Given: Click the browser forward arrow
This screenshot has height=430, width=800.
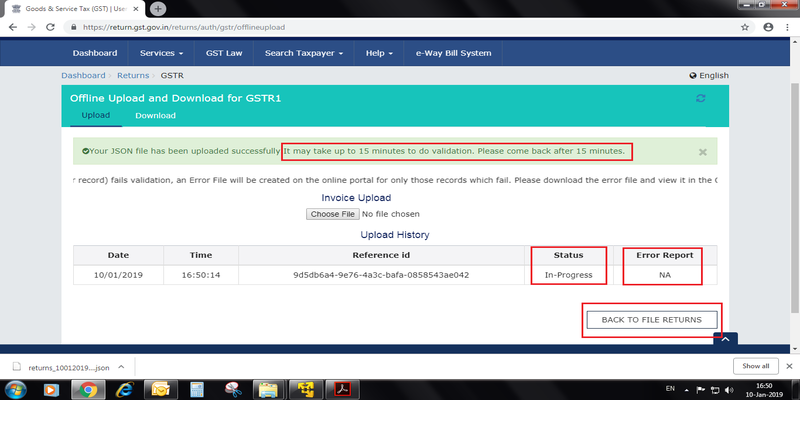Looking at the screenshot, I should 32,27.
